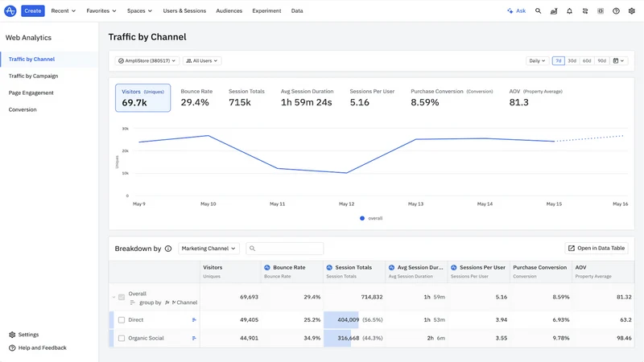Open the All Users segment dropdown
This screenshot has height=362, width=644.
202,61
